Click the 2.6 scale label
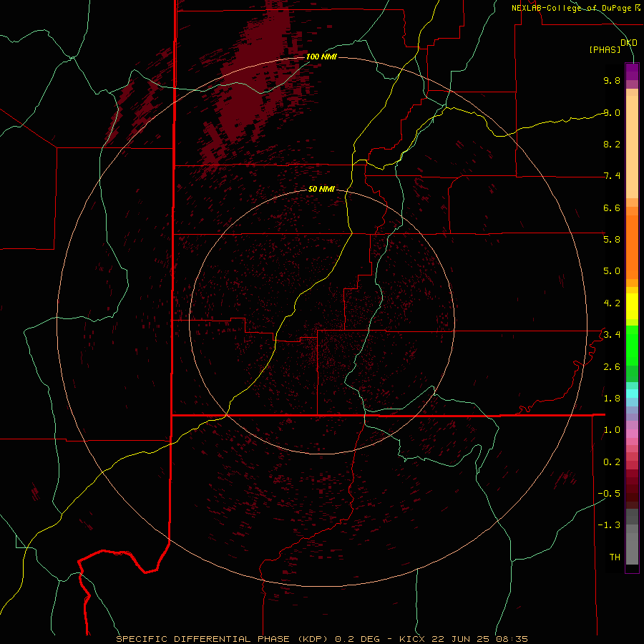644x644 pixels. pos(612,367)
